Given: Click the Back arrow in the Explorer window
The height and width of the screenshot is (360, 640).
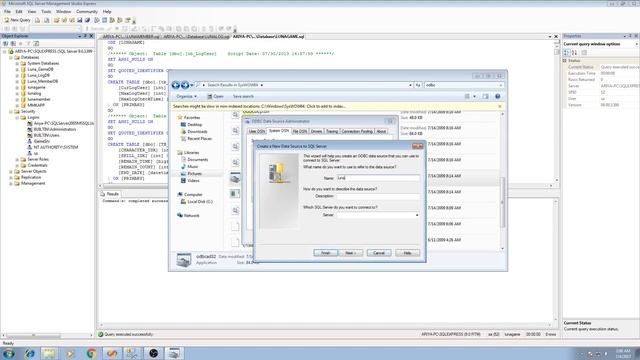Looking at the screenshot, I should tap(176, 85).
